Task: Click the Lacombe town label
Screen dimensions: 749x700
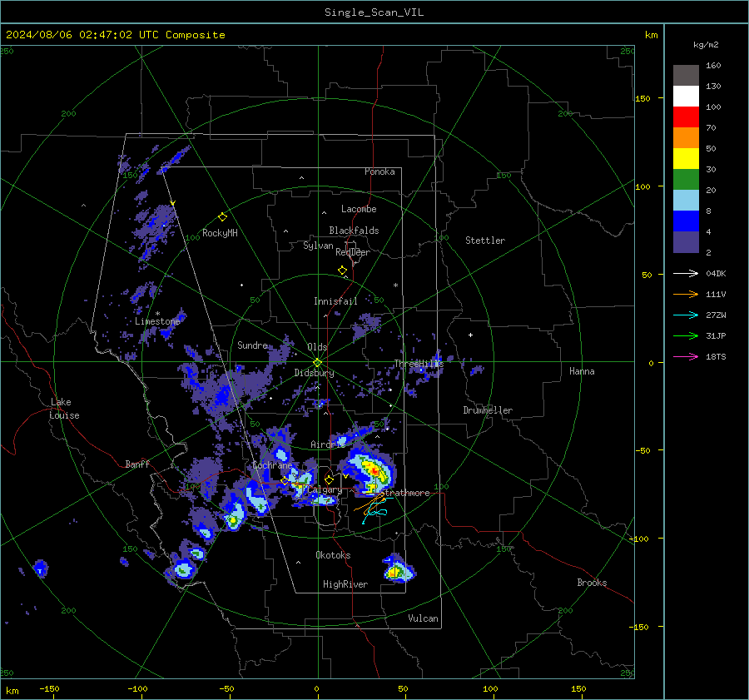Action: pyautogui.click(x=359, y=209)
